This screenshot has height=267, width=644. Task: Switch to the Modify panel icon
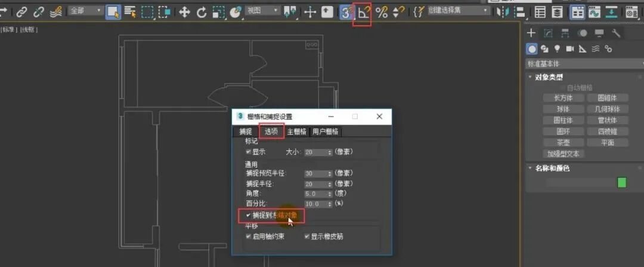coord(548,33)
